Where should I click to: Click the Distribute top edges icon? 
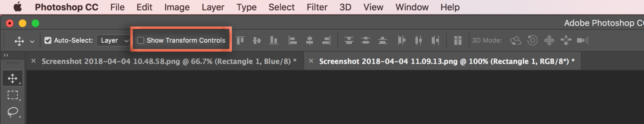349,41
